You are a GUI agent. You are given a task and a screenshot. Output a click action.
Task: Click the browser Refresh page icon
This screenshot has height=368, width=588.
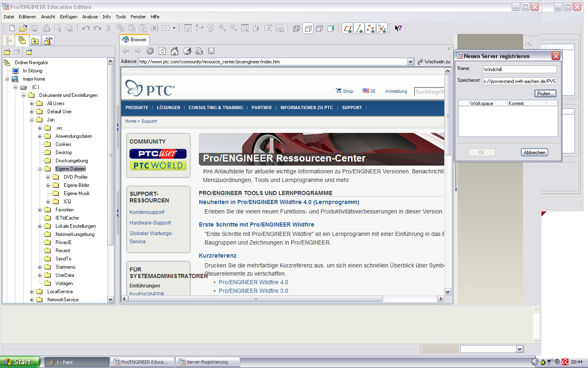162,51
